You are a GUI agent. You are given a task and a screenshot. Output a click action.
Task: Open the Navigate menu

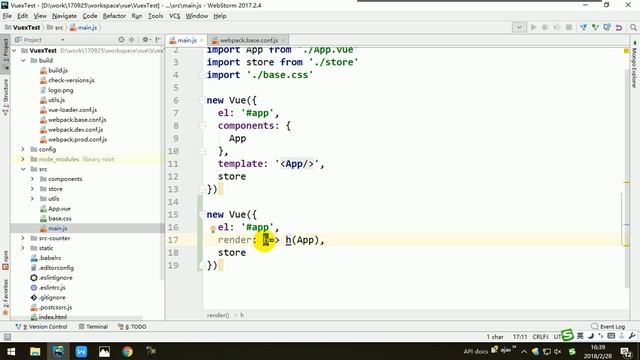(64, 16)
